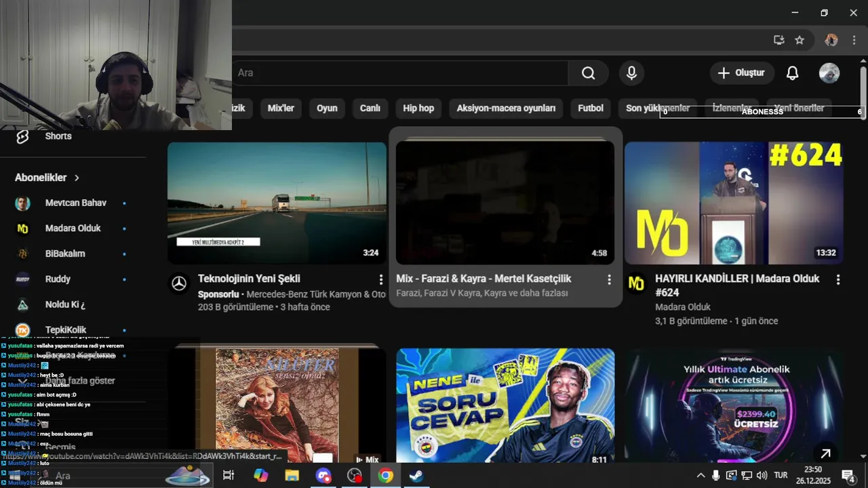868x488 pixels.
Task: Open the TradingView Ultimate Abonelik ad
Action: coord(734,405)
